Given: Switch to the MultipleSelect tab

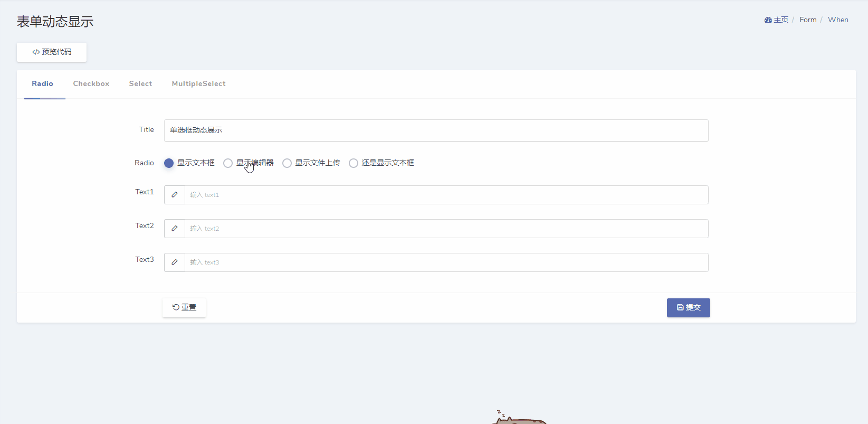Looking at the screenshot, I should [198, 84].
